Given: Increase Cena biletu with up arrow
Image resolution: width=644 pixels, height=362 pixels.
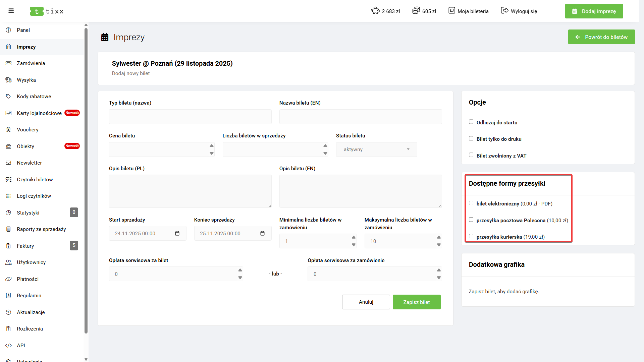Looking at the screenshot, I should (212, 146).
